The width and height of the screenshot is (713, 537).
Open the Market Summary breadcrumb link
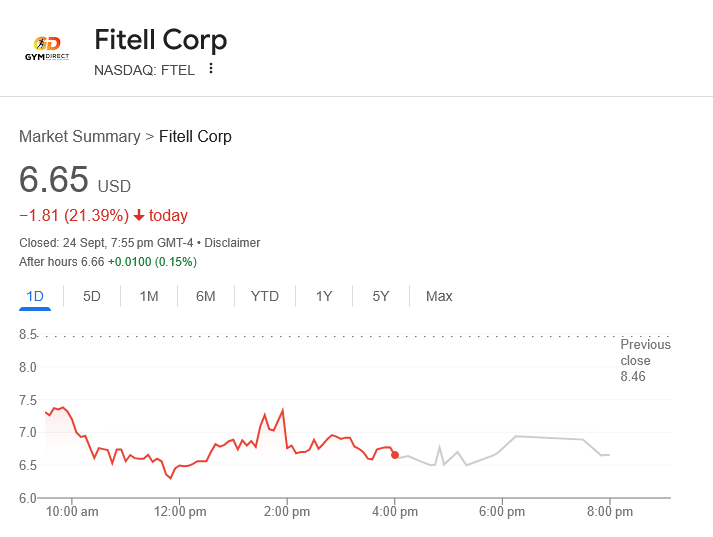click(x=80, y=137)
